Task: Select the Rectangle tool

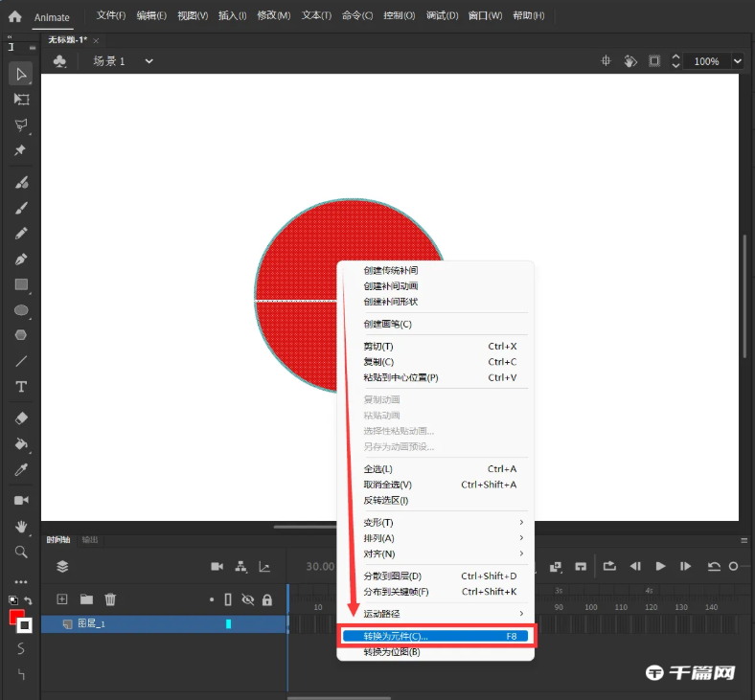Action: click(x=21, y=284)
